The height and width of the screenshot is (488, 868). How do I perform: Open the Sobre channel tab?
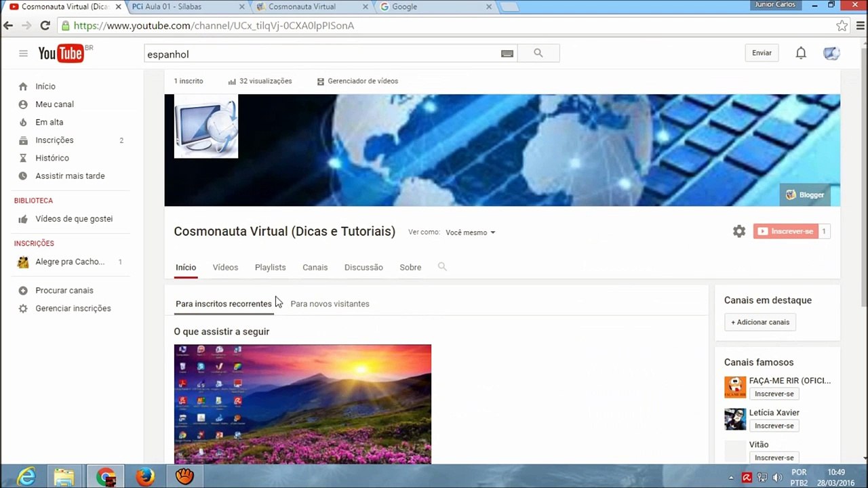pos(410,268)
